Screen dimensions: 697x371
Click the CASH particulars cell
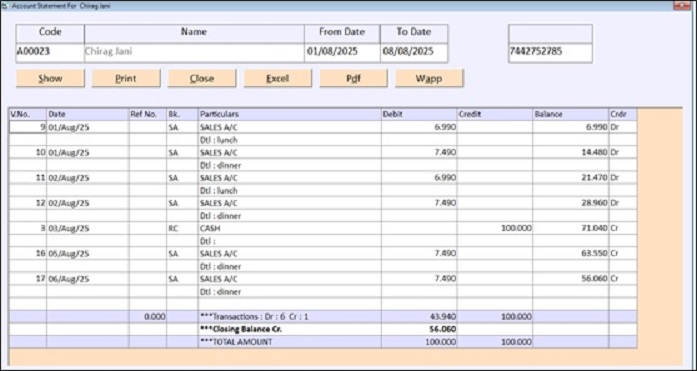click(290, 228)
